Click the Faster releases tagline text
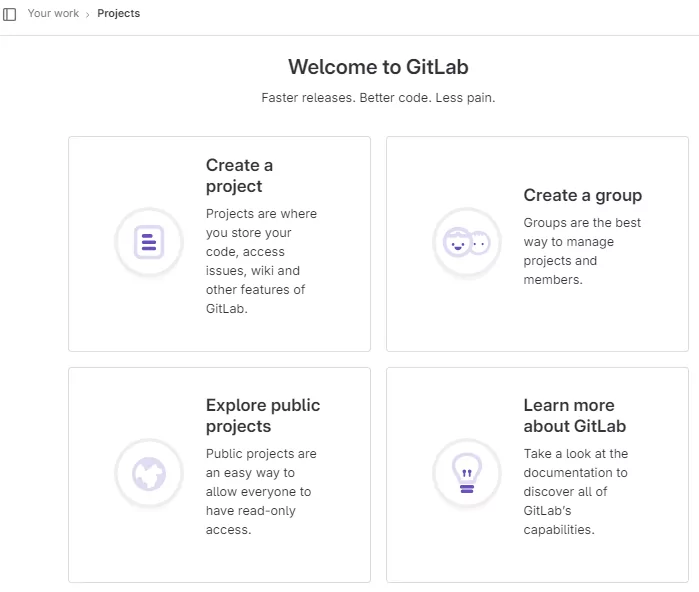 click(x=378, y=98)
